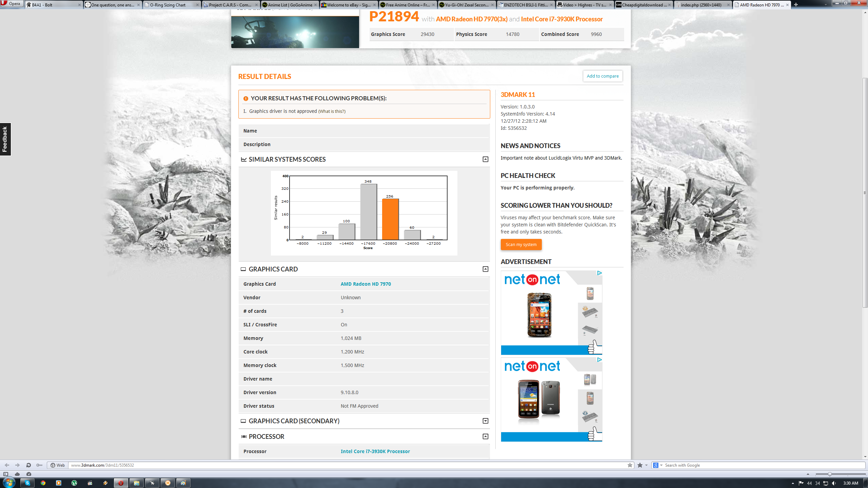Open the Paint palette taskbar icon
The width and height of the screenshot is (868, 488).
pos(183,483)
